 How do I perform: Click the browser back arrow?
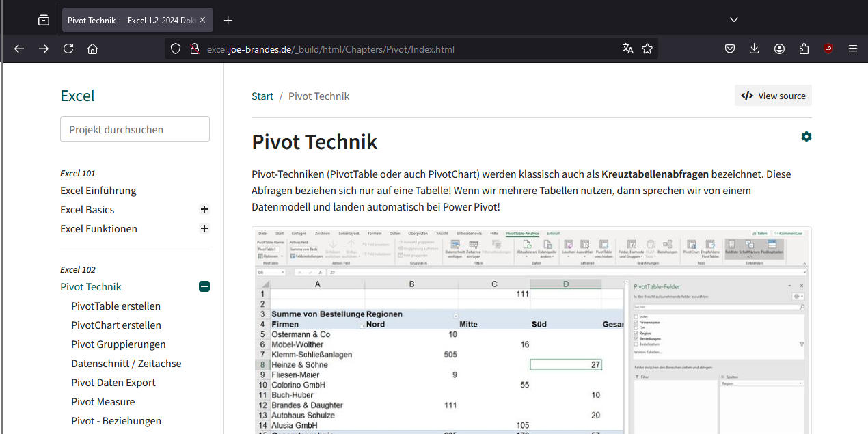pos(19,49)
